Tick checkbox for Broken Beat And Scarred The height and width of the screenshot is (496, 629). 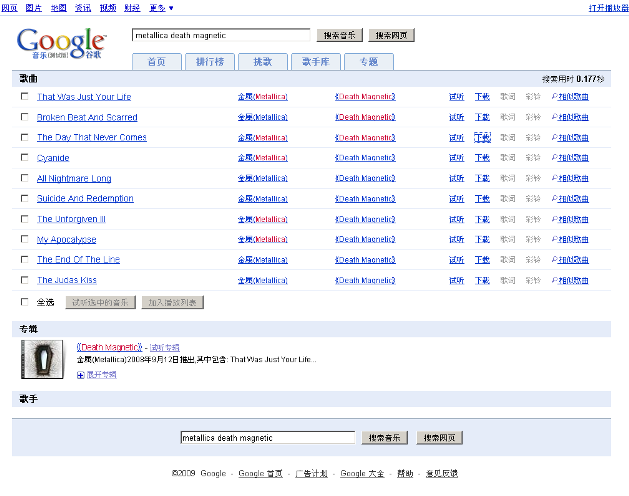pos(24,117)
